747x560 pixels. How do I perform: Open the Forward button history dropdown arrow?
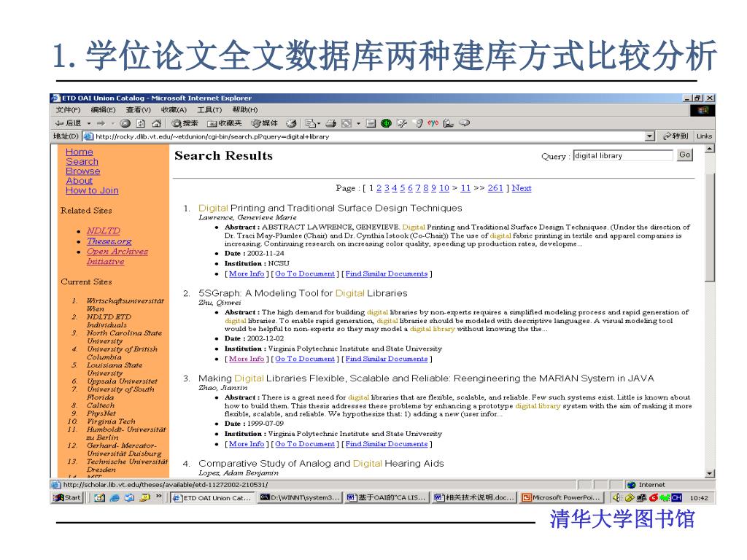tap(113, 123)
